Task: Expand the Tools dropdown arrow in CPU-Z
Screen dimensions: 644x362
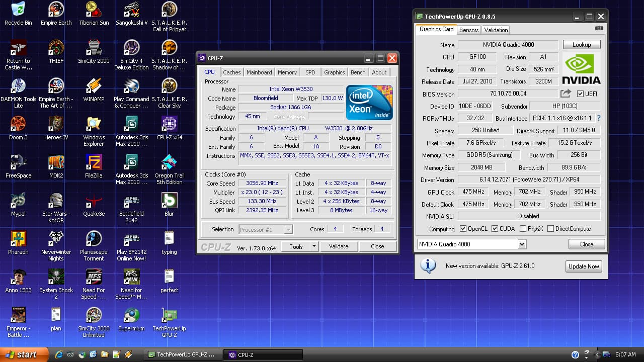Action: (314, 246)
